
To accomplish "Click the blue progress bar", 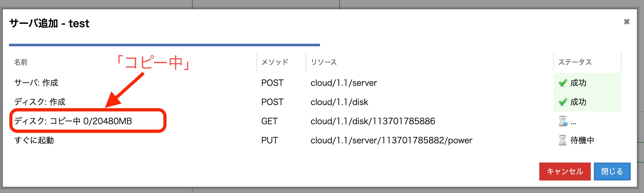I will [164, 45].
